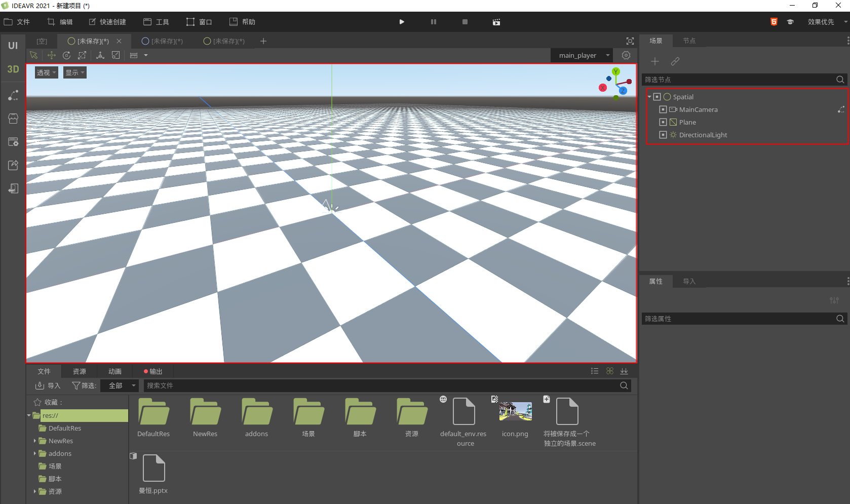Open the project settings sidebar icon
The width and height of the screenshot is (850, 504).
pos(13,142)
